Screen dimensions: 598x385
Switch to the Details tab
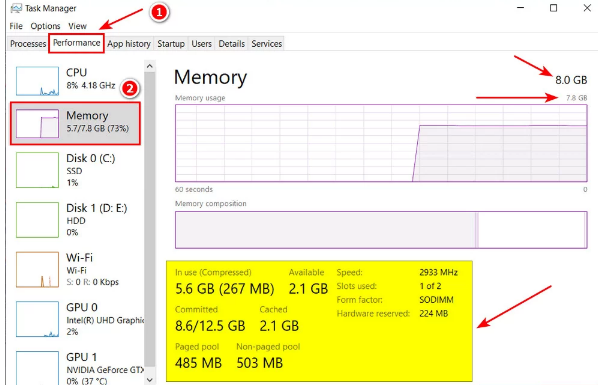[x=231, y=44]
